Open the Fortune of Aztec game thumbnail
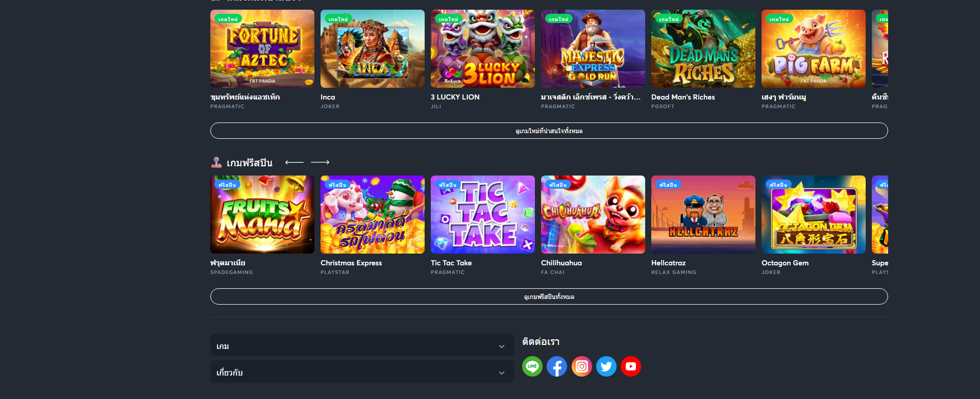Screen dimensions: 980x399 (x=262, y=48)
